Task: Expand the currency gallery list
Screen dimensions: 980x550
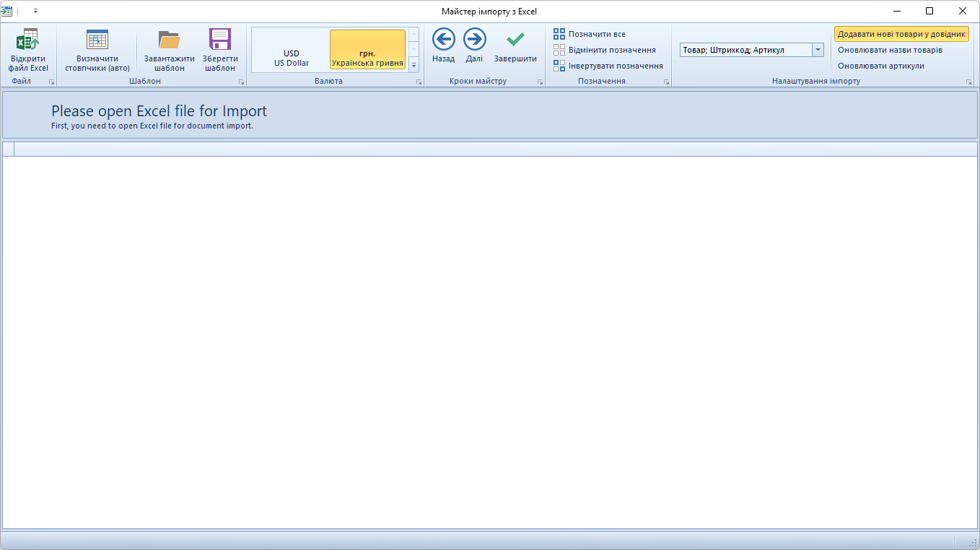Action: point(414,65)
